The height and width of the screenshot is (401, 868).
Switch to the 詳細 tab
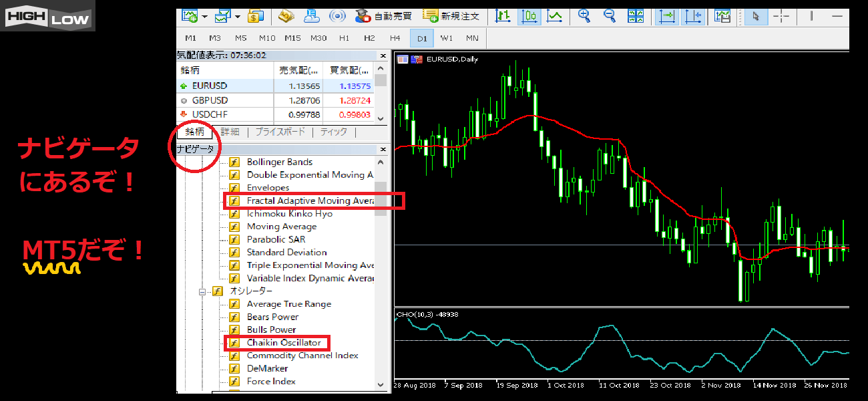(230, 132)
